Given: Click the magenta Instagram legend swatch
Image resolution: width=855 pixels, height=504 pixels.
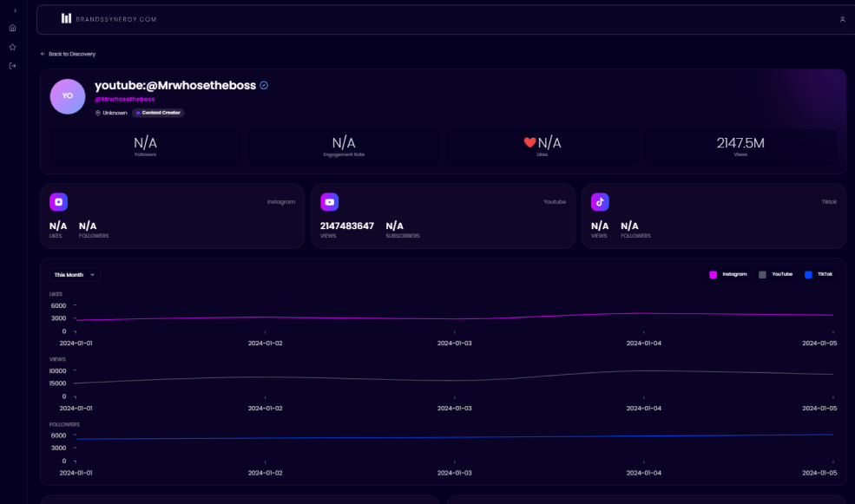Looking at the screenshot, I should (713, 275).
